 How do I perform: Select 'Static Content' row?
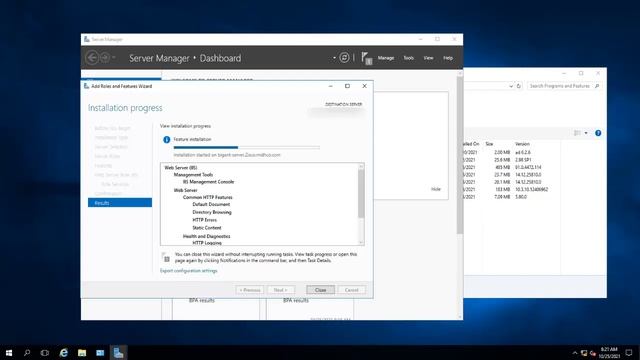(x=207, y=228)
